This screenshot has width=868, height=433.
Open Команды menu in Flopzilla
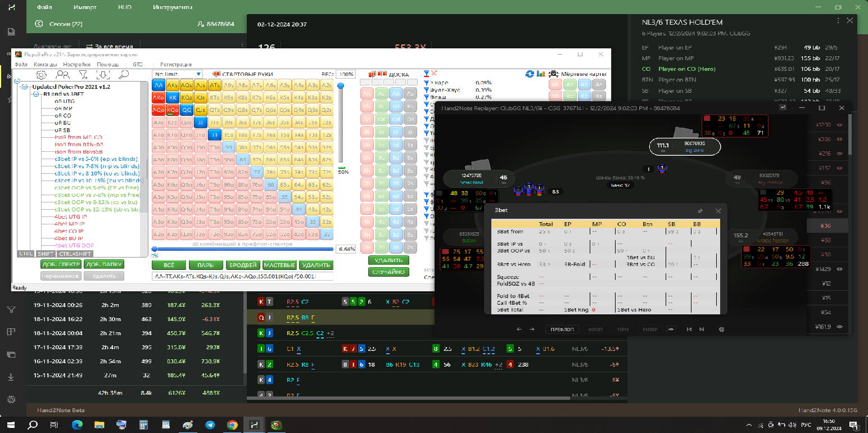[x=45, y=65]
